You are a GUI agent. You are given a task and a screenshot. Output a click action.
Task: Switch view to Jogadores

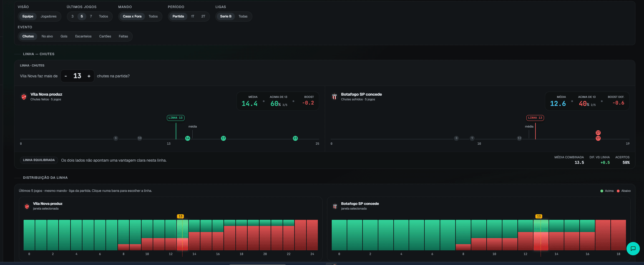(x=49, y=16)
